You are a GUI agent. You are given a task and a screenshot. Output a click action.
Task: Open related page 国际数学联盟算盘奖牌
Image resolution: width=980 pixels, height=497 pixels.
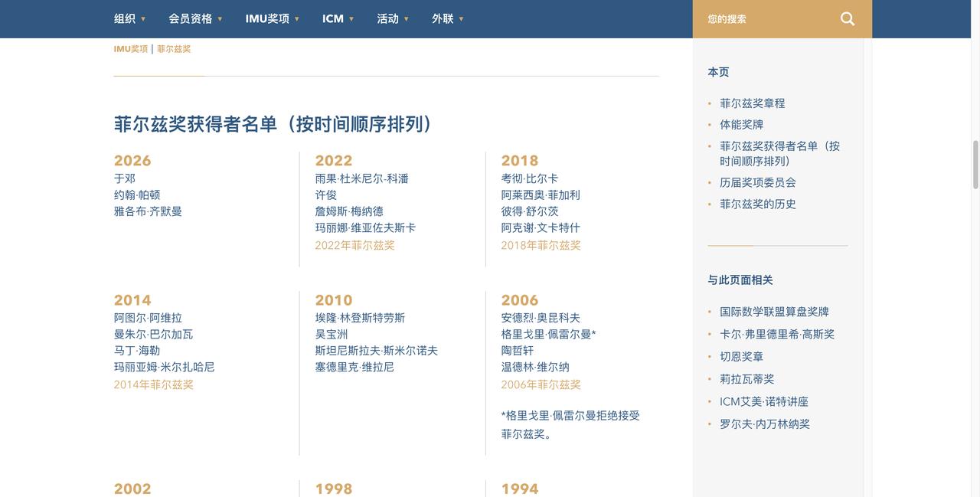(x=775, y=312)
